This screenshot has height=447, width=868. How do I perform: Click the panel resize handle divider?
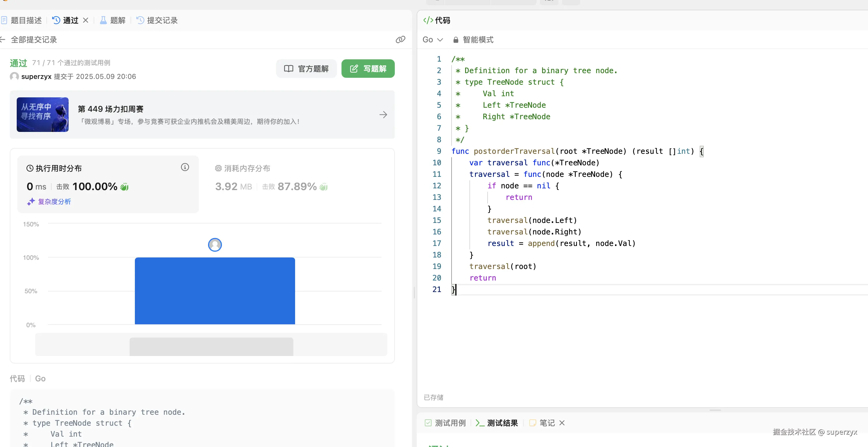414,293
